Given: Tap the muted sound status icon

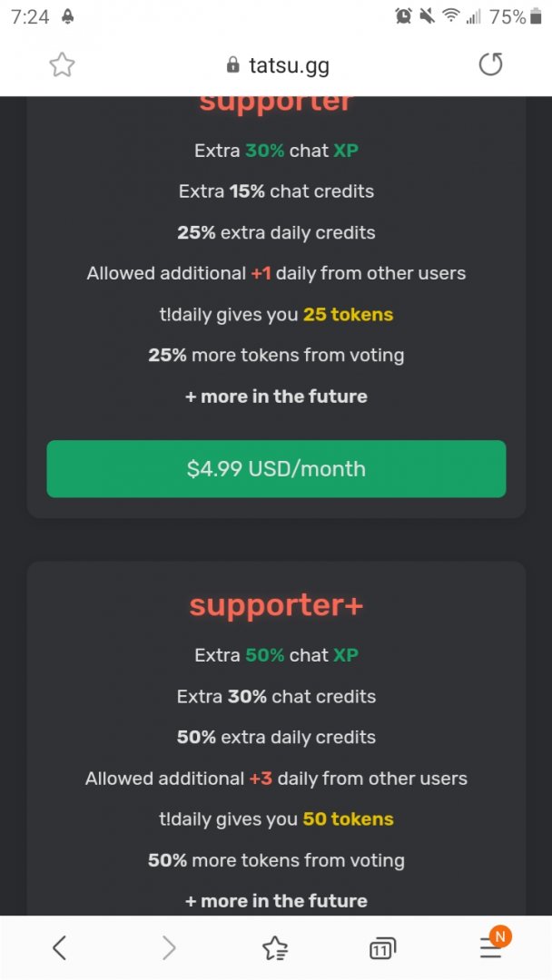Looking at the screenshot, I should [x=427, y=16].
